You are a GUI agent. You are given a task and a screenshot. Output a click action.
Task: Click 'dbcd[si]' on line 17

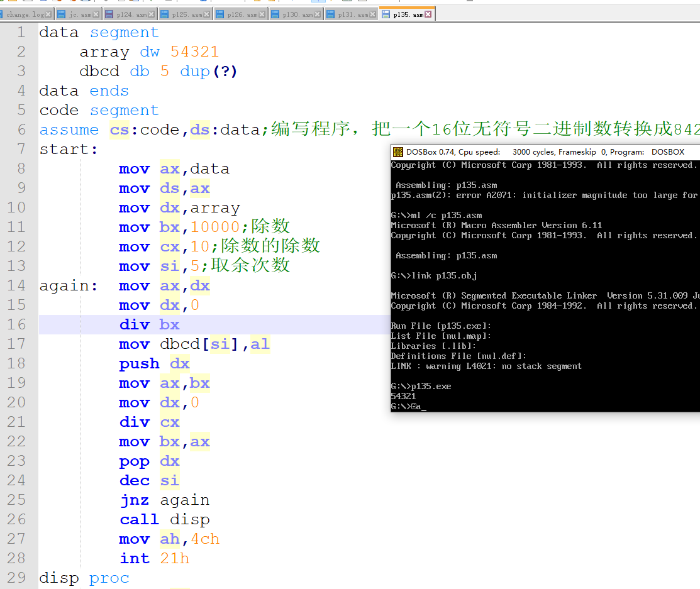[199, 344]
